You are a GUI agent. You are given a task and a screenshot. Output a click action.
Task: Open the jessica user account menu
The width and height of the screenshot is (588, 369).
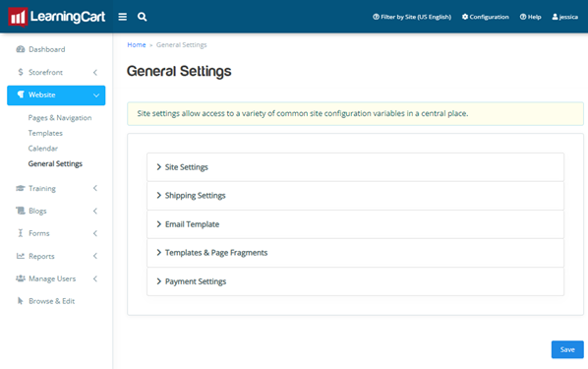(564, 17)
